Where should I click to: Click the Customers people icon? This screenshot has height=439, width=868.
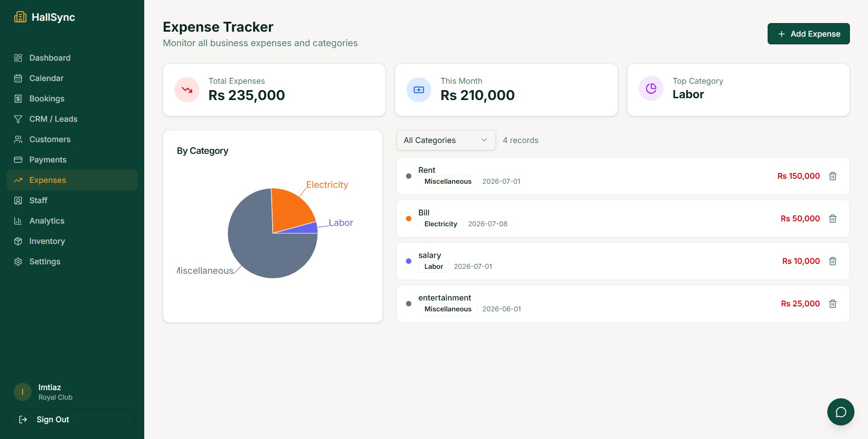[18, 139]
